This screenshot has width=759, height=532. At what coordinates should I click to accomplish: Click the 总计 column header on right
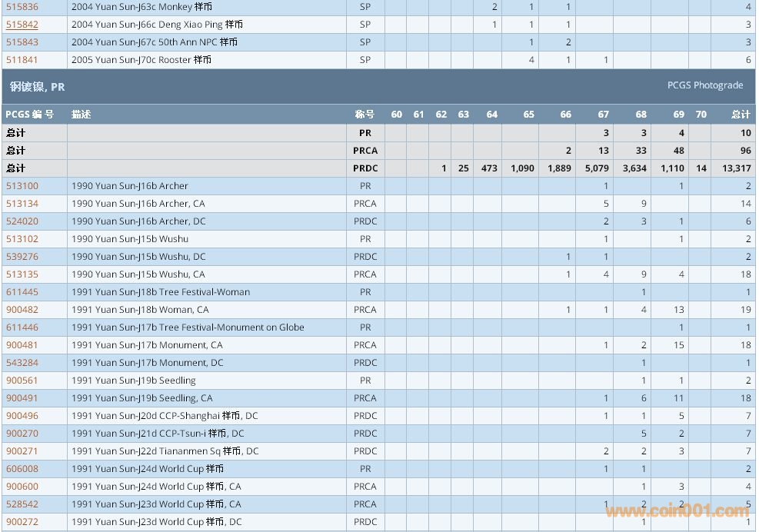740,115
